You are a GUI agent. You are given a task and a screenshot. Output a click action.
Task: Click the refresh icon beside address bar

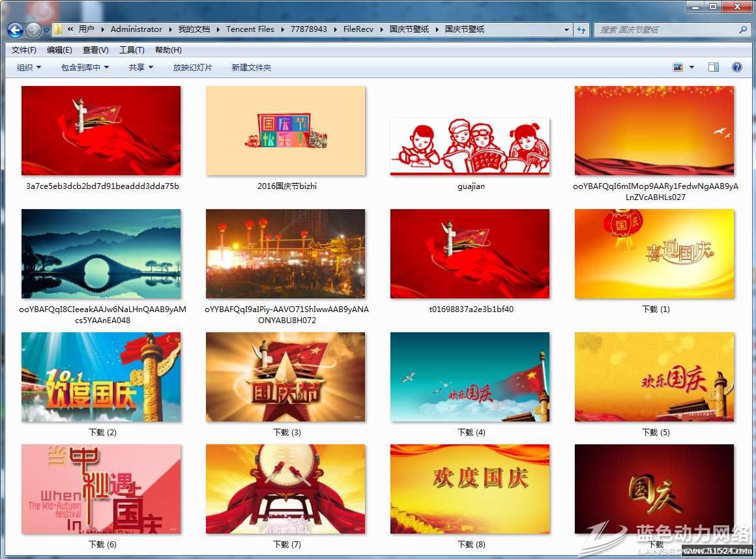582,29
